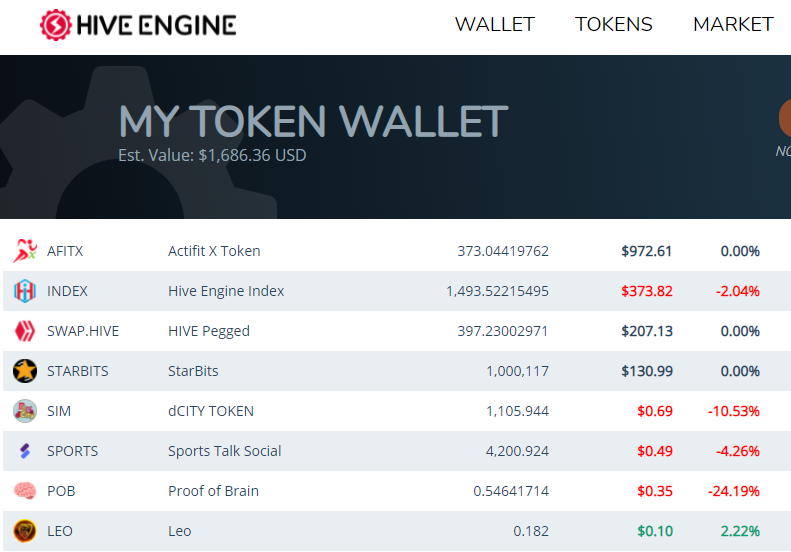Click the Proof of Brain name
The width and height of the screenshot is (791, 552).
213,491
